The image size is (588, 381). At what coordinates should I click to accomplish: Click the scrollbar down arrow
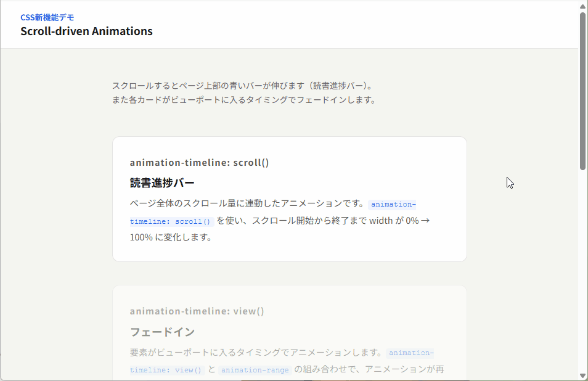[x=582, y=375]
